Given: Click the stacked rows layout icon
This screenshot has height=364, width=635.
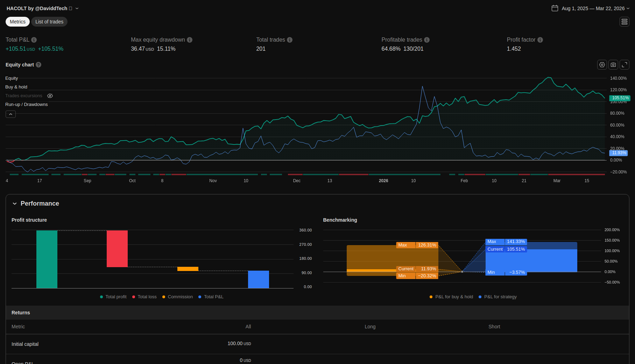Looking at the screenshot, I should coord(625,22).
